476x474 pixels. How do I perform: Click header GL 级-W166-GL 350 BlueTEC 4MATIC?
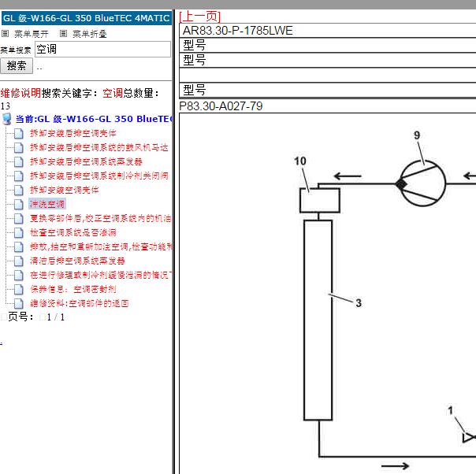click(87, 18)
